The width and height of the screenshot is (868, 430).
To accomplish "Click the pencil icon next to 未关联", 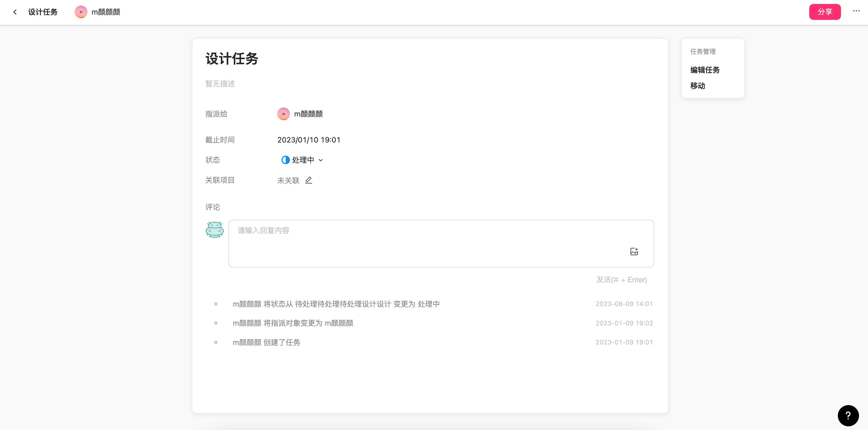I will tap(308, 180).
